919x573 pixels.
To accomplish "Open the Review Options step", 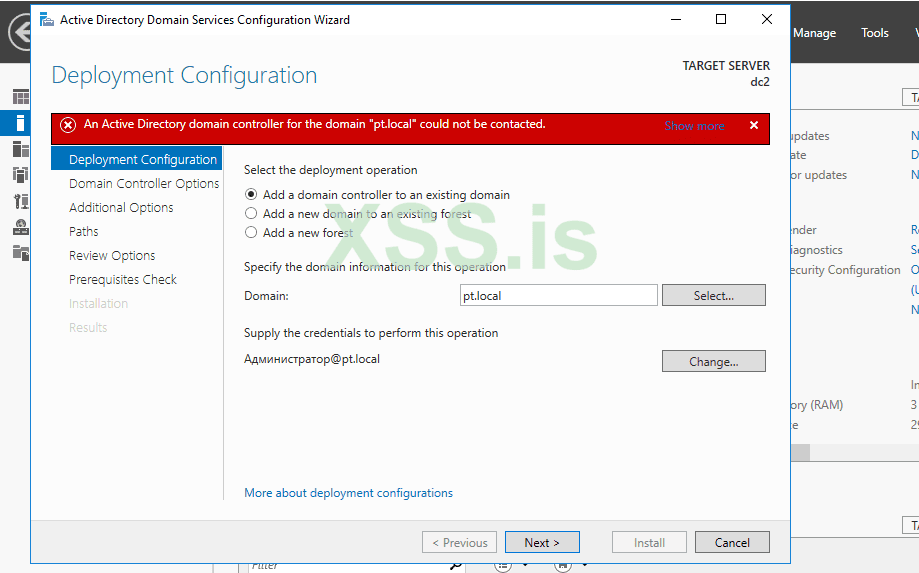I will coord(112,255).
